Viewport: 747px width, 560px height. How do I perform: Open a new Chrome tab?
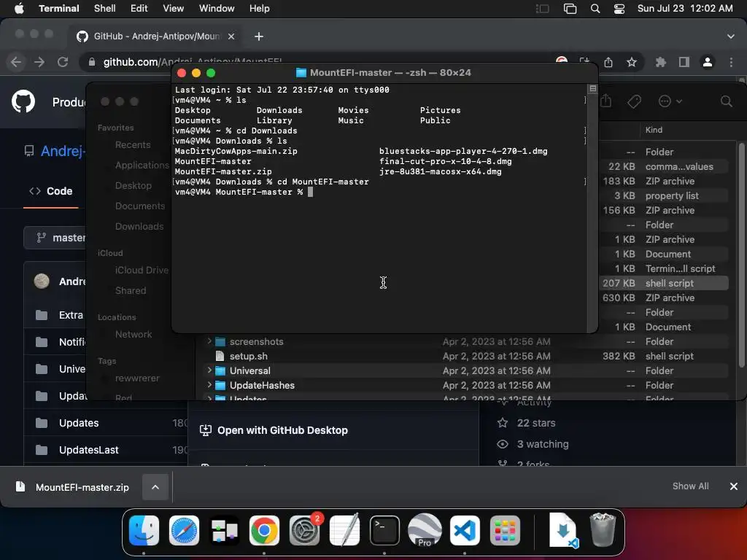pyautogui.click(x=259, y=36)
